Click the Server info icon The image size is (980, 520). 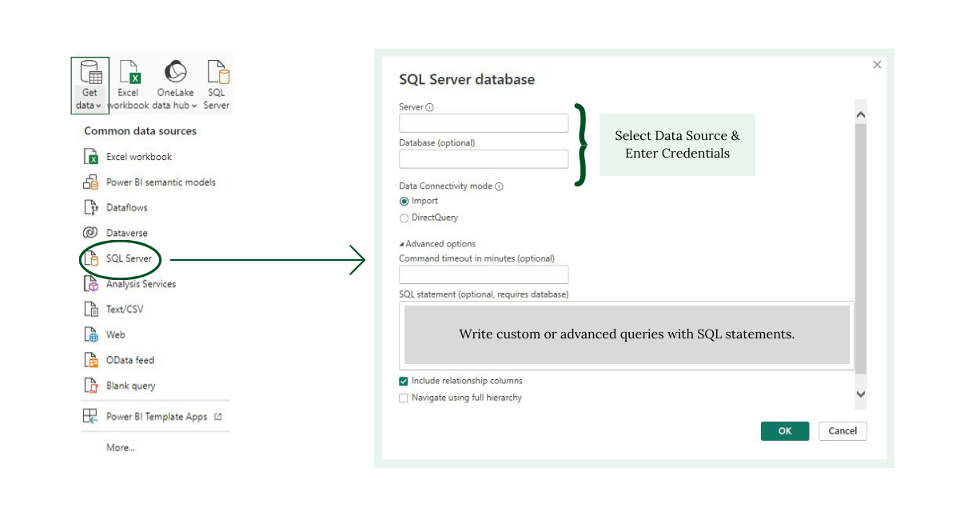click(x=429, y=107)
